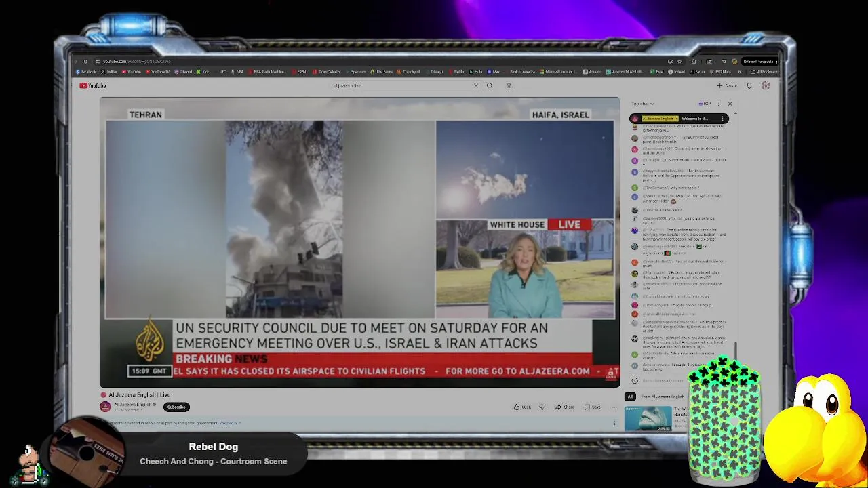Close the live chat panel
868x488 pixels.
tap(730, 104)
